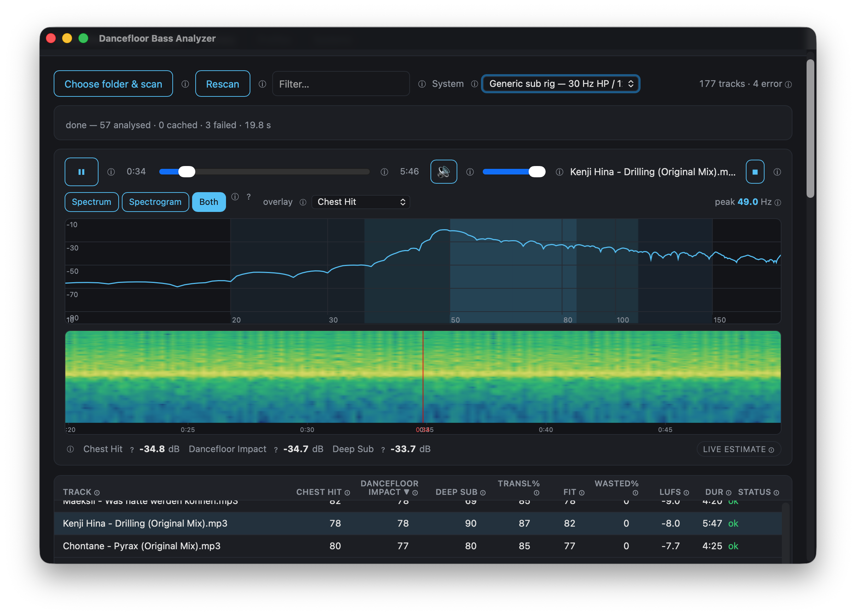Click question mark after Chest Hit readout
Viewport: 856px width, 616px height.
(x=132, y=450)
